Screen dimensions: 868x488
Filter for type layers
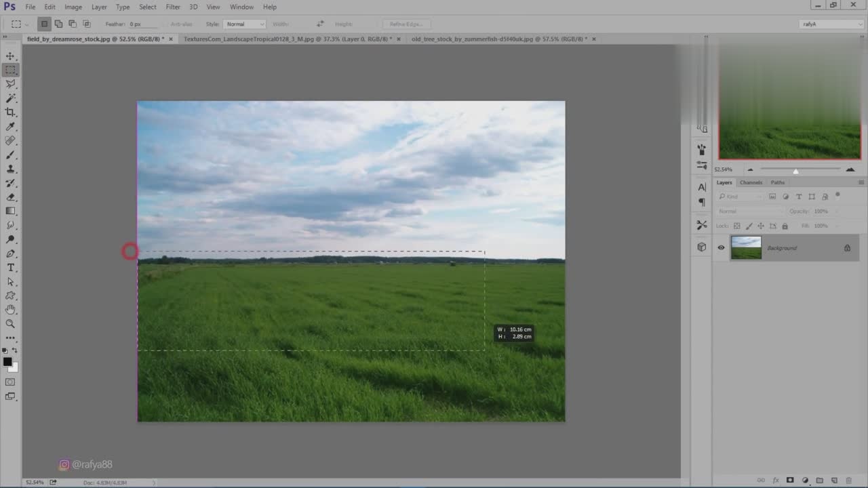pos(799,197)
